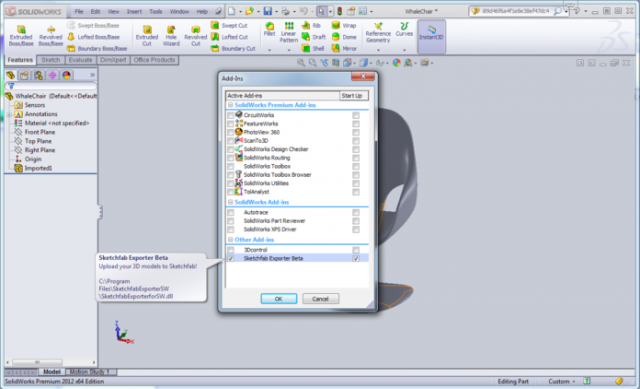The image size is (640, 389).
Task: Enable the PhotoView 360 add-in checkbox
Action: [231, 132]
